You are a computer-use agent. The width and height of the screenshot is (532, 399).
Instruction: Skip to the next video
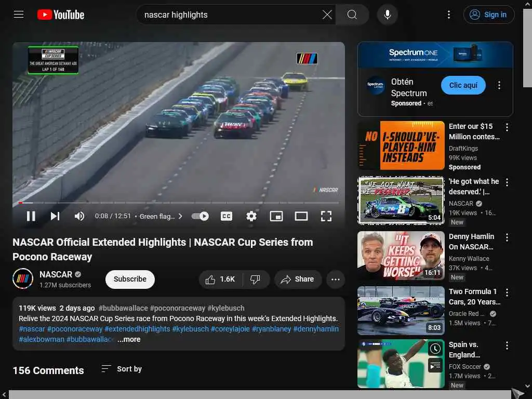pos(55,216)
